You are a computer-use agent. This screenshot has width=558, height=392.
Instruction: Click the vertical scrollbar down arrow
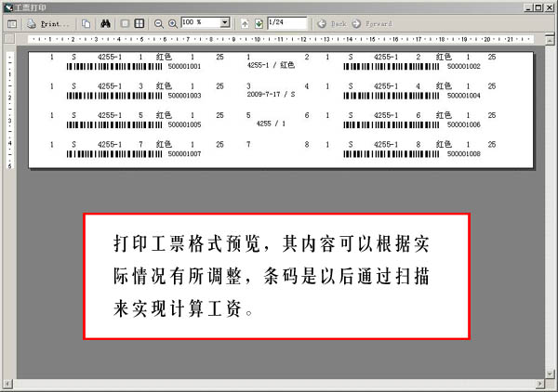click(550, 373)
